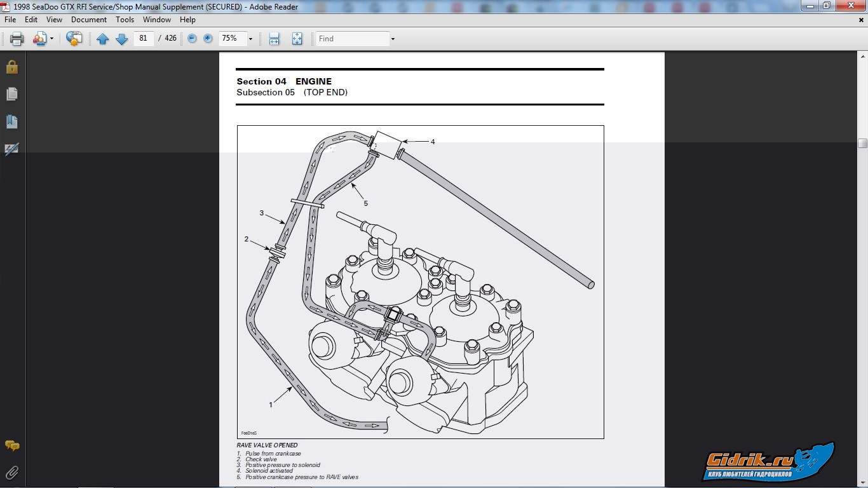Open the Tools menu

(x=125, y=20)
